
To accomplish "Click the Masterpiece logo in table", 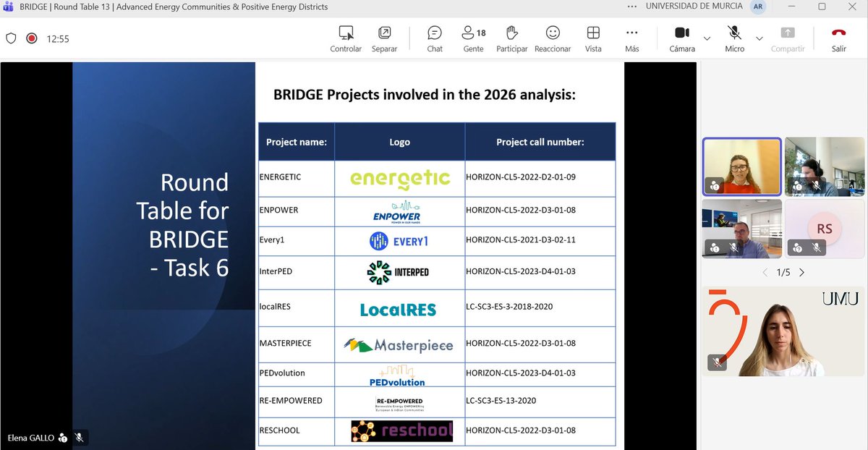I will pos(398,344).
